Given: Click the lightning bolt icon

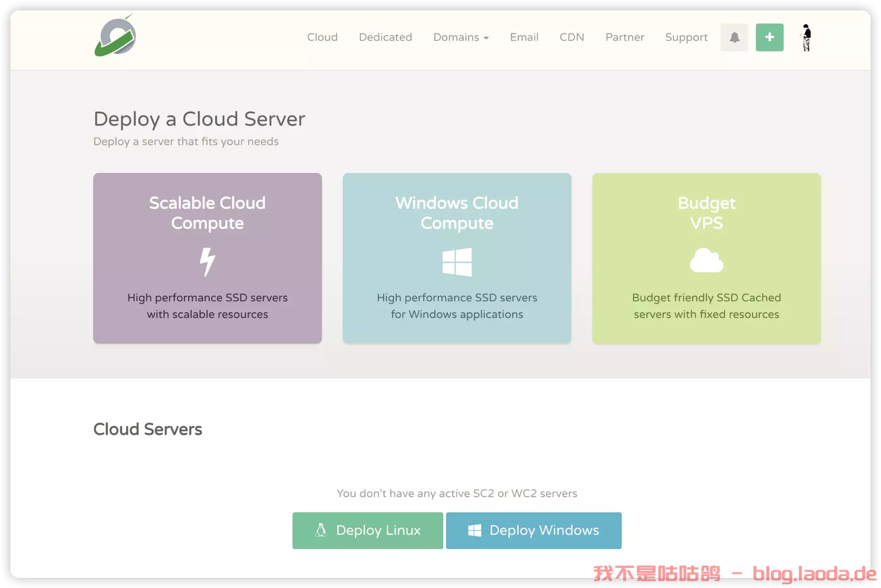Looking at the screenshot, I should point(207,262).
